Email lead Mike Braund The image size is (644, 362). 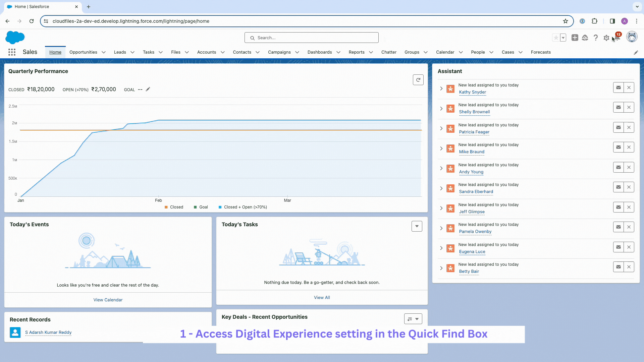tap(618, 147)
